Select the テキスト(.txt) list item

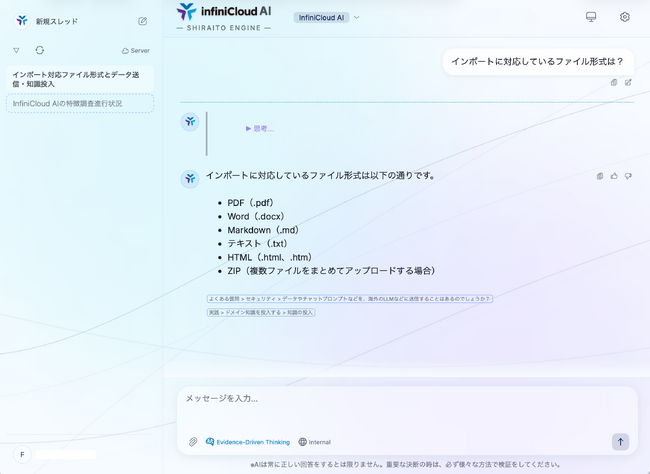click(x=257, y=243)
